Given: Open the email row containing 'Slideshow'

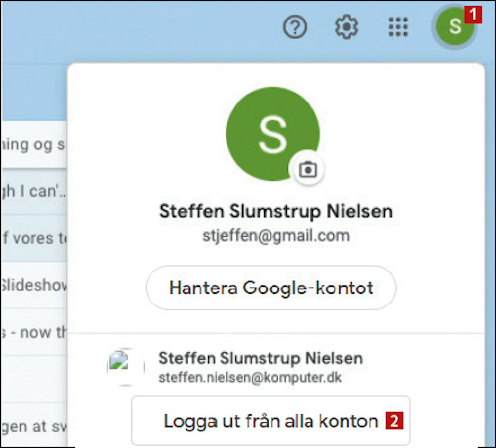Looking at the screenshot, I should [33, 285].
